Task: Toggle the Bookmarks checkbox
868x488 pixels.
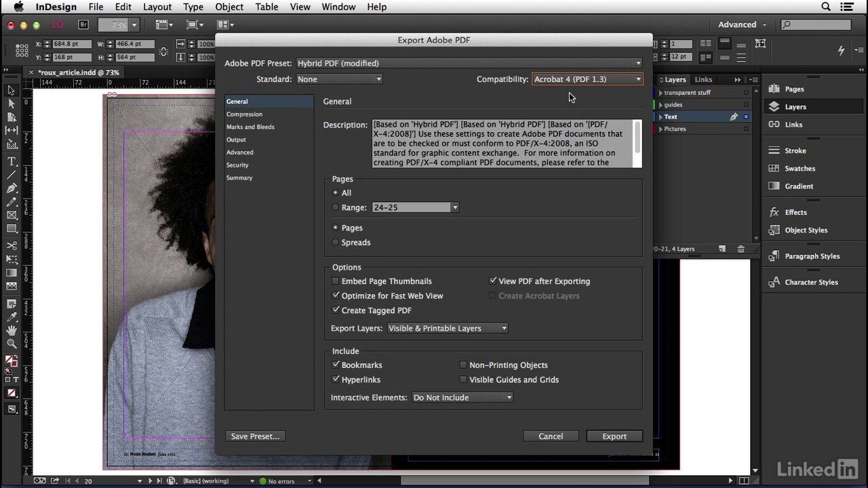Action: (x=335, y=365)
